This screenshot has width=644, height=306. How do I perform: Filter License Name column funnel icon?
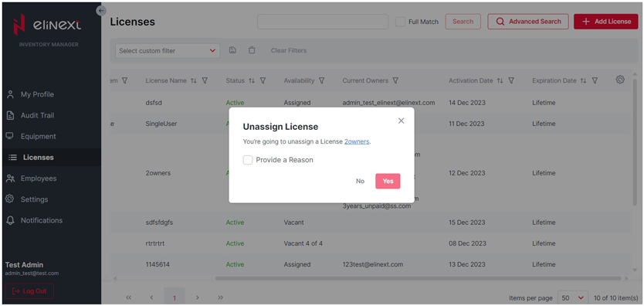click(205, 81)
